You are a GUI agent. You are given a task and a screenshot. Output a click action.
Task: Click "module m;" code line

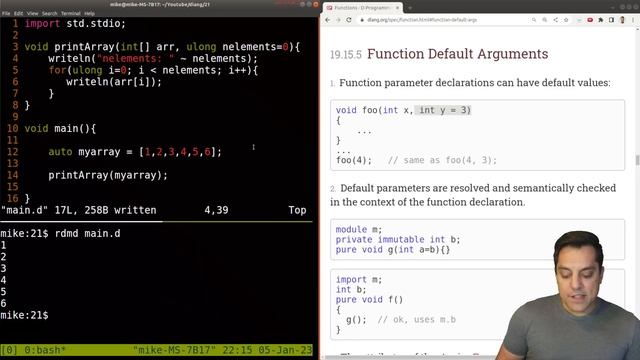359,229
